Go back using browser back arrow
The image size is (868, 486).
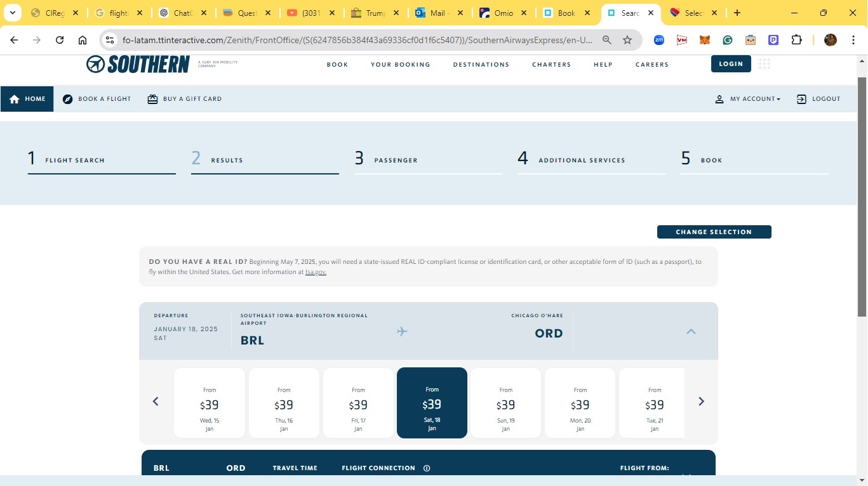point(14,40)
